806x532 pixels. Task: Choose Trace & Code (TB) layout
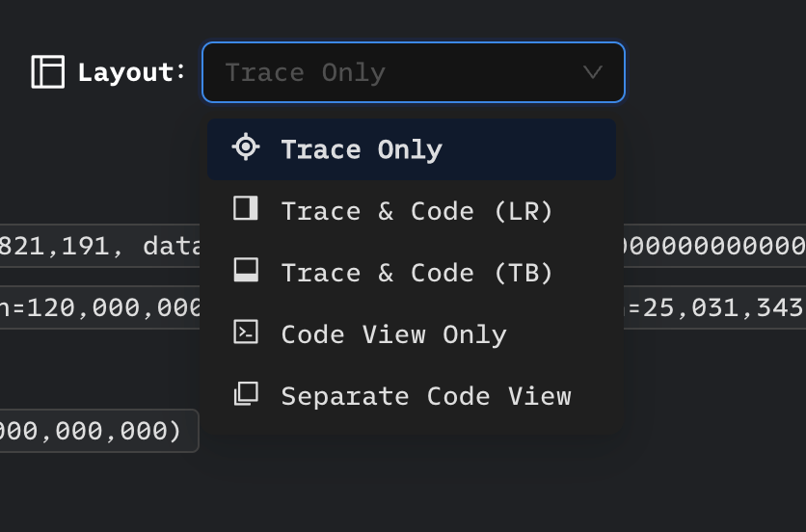(416, 273)
